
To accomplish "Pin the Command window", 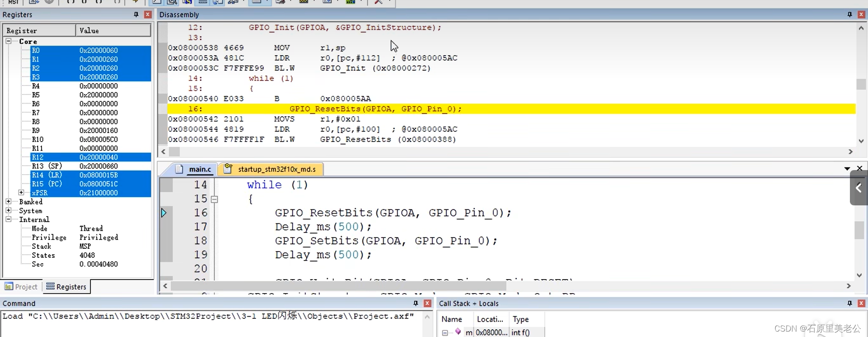I will click(415, 303).
